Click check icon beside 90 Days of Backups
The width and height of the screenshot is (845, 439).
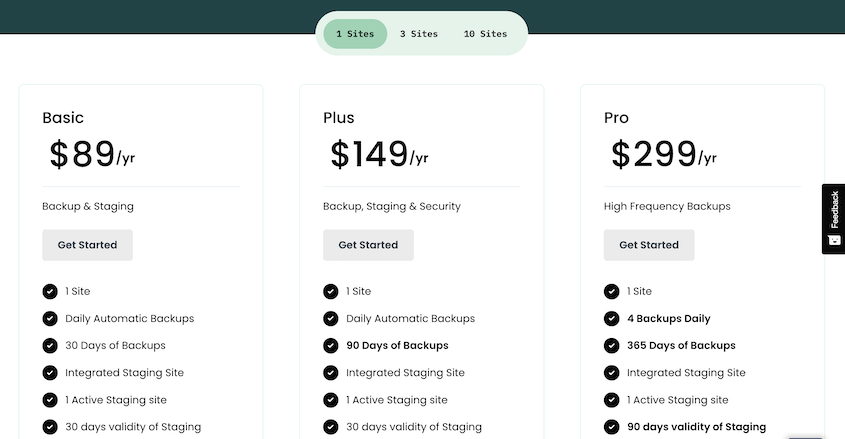pos(331,346)
